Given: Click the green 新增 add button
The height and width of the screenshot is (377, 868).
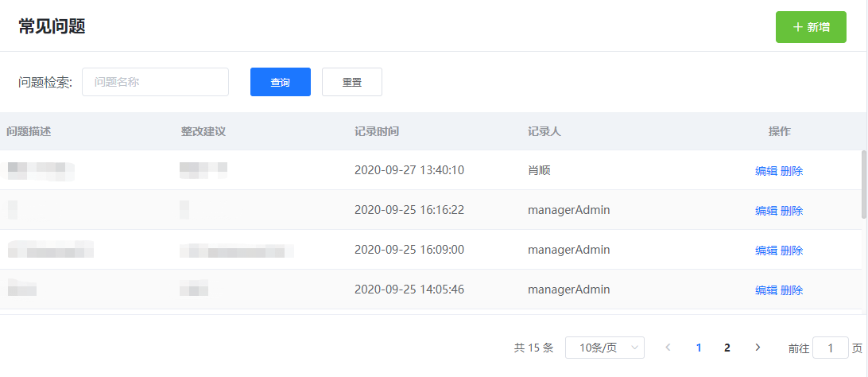Looking at the screenshot, I should [811, 27].
